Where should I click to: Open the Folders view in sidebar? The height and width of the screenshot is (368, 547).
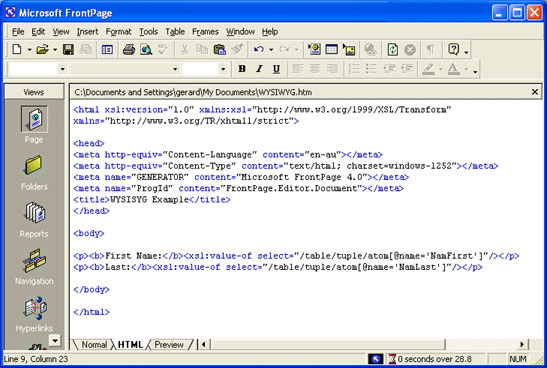coord(34,173)
